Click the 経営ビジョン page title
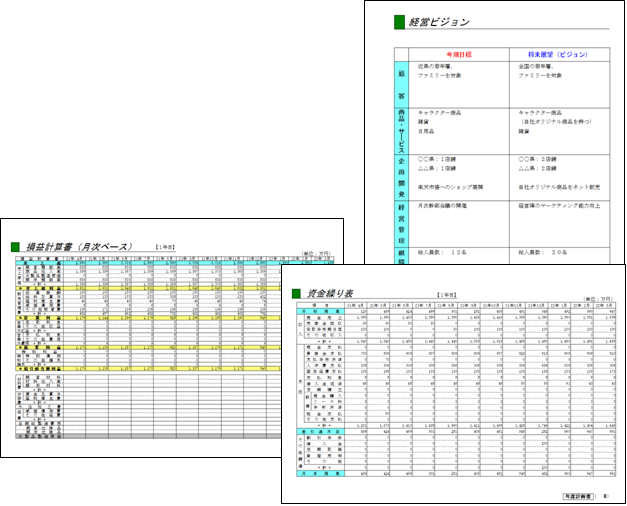This screenshot has height=506, width=627. [x=439, y=22]
